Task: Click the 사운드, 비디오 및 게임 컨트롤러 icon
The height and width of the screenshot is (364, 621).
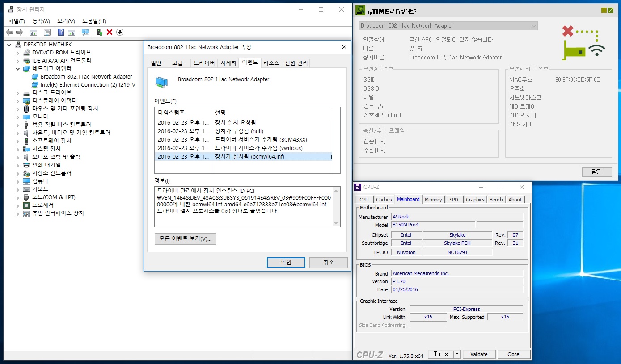Action: (x=27, y=133)
